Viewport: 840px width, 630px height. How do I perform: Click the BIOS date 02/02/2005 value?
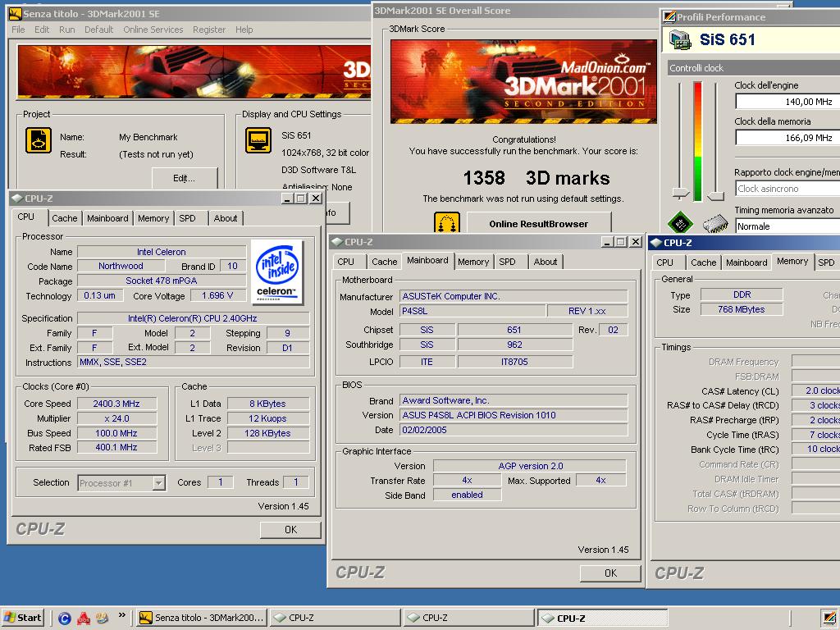pyautogui.click(x=514, y=430)
